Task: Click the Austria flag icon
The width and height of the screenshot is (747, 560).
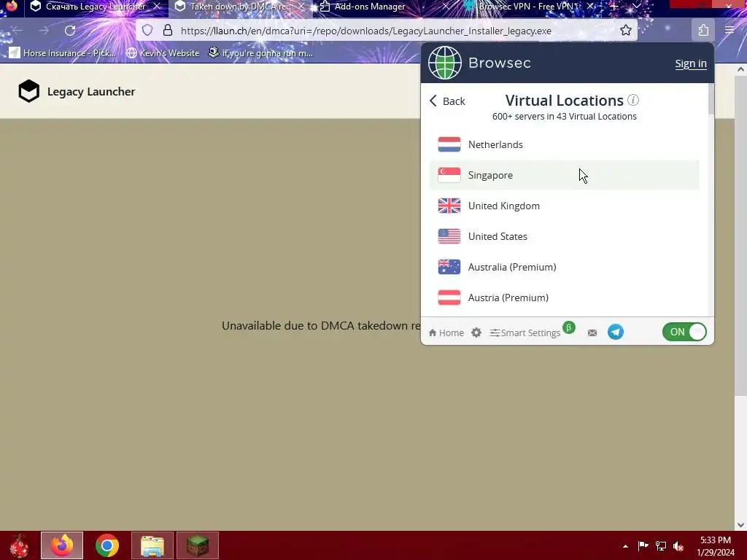Action: point(449,297)
